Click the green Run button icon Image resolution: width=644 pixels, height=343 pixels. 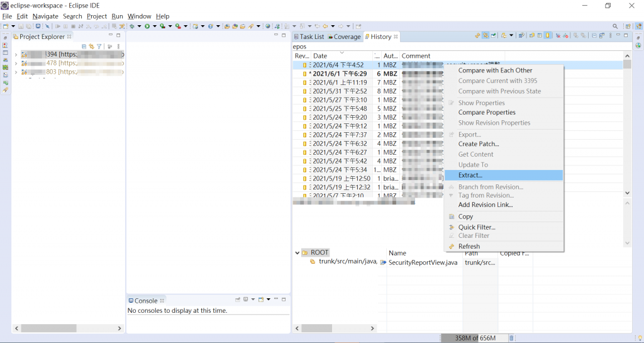click(147, 26)
